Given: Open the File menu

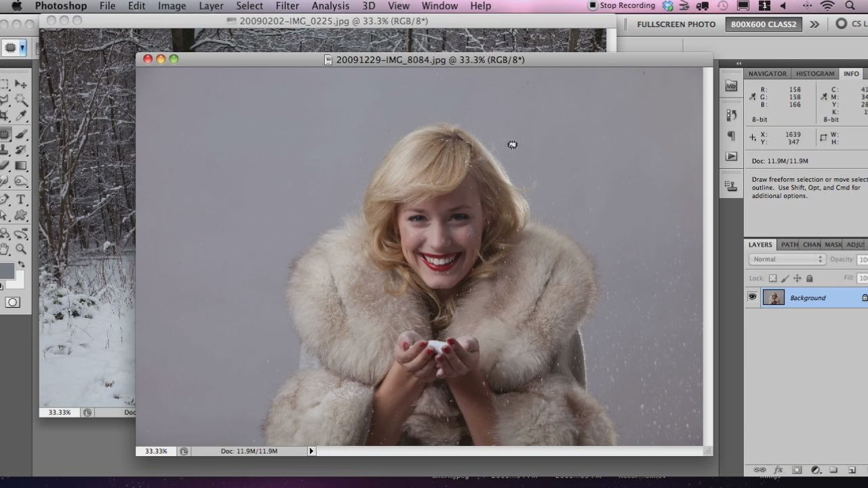Looking at the screenshot, I should click(107, 6).
